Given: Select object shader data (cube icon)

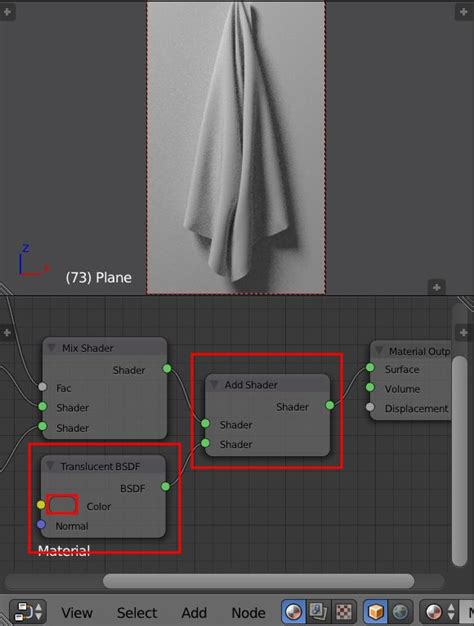Looking at the screenshot, I should click(375, 611).
